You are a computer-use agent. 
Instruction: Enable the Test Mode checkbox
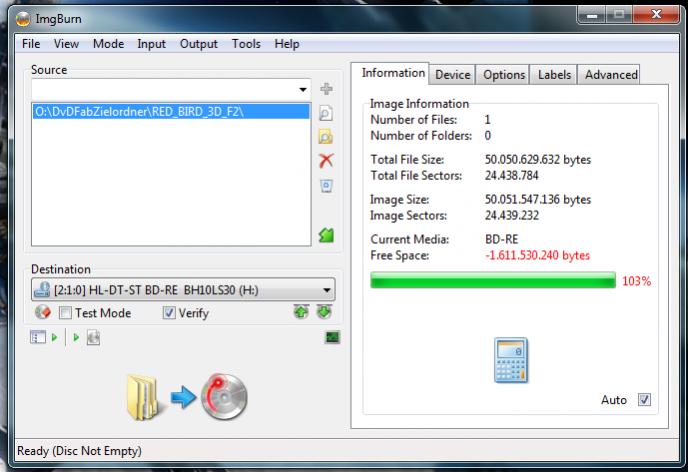click(65, 313)
